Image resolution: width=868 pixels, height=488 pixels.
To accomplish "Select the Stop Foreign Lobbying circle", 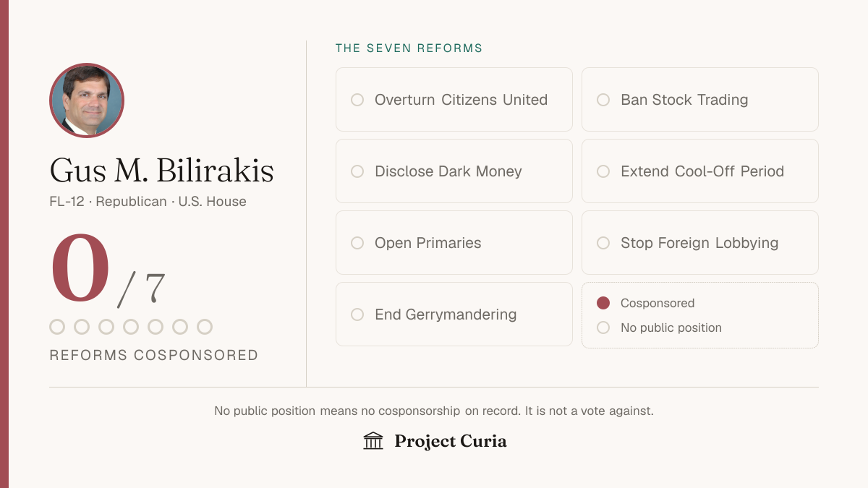I will (603, 243).
